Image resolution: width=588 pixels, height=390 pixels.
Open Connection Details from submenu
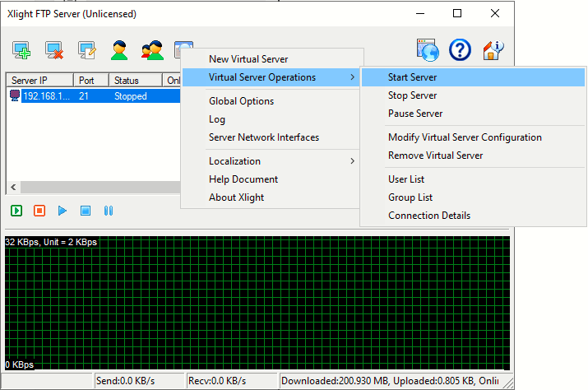pyautogui.click(x=473, y=215)
